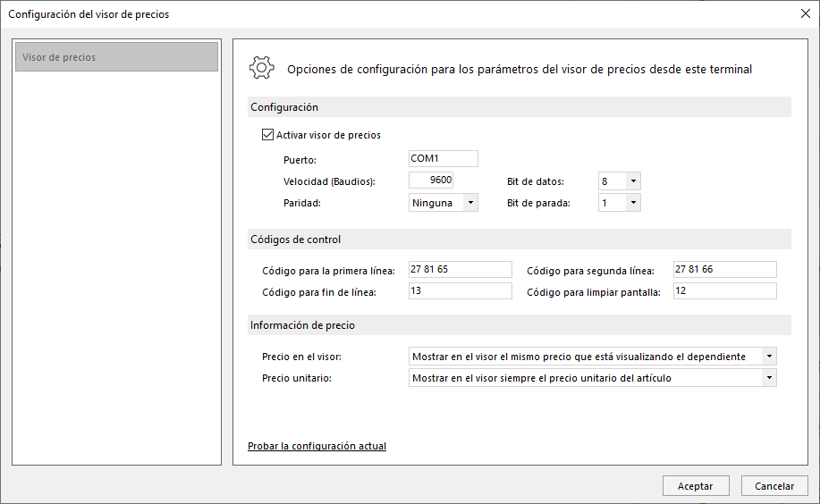
Task: Close the Configuración del visor dialog
Action: pyautogui.click(x=806, y=13)
